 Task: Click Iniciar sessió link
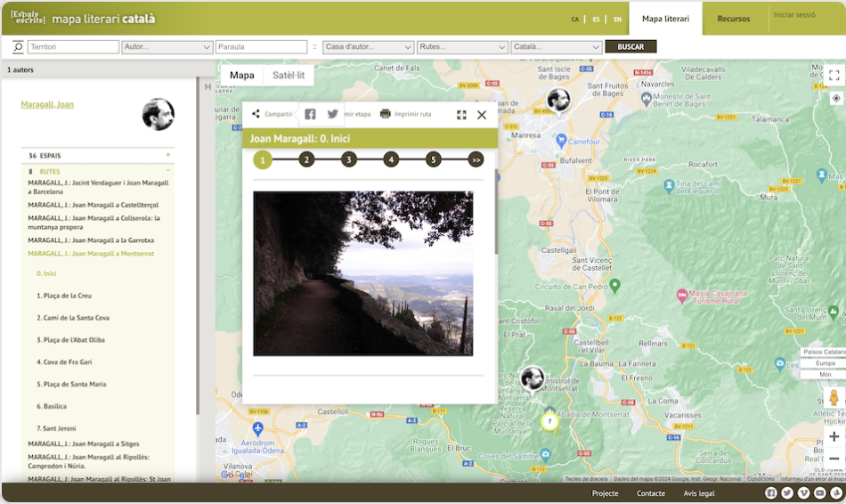tap(794, 14)
